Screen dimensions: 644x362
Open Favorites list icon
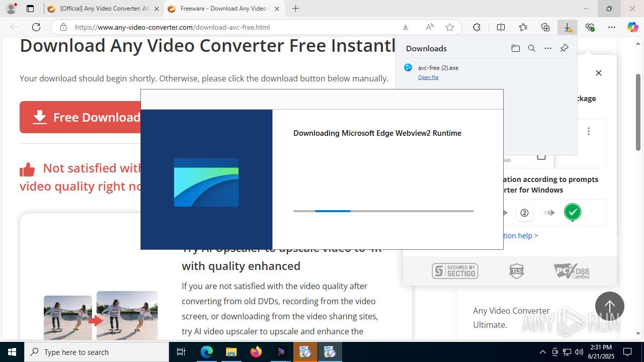[x=523, y=27]
